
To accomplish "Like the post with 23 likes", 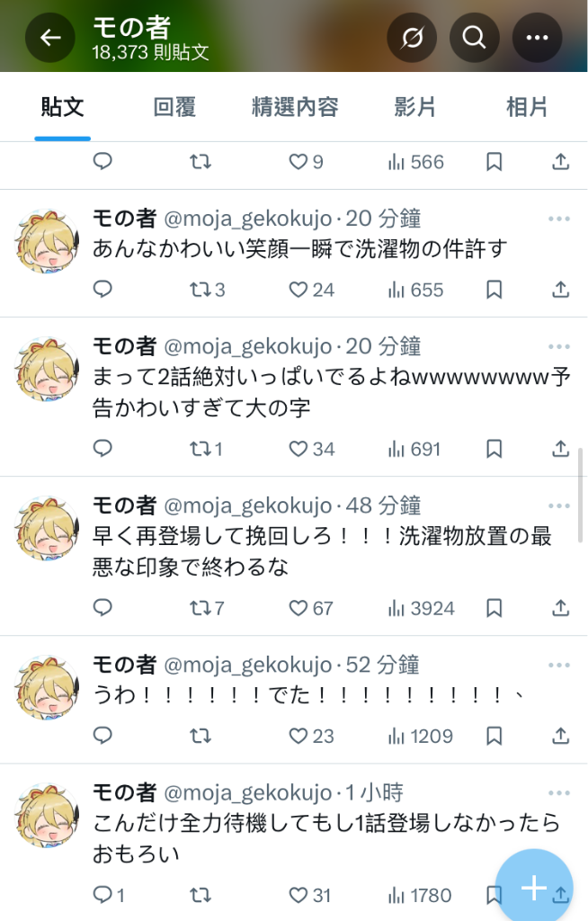I will pyautogui.click(x=311, y=736).
